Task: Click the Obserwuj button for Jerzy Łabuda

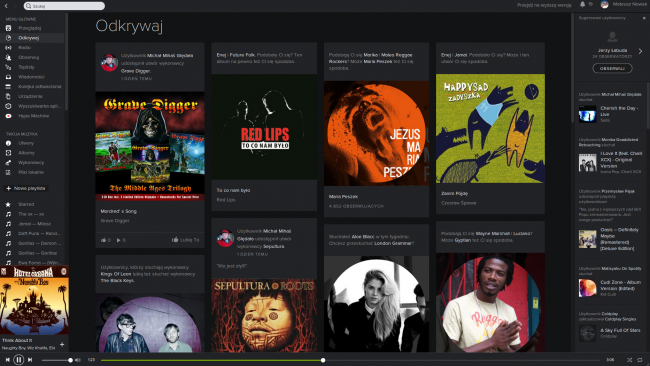Action: (x=612, y=68)
